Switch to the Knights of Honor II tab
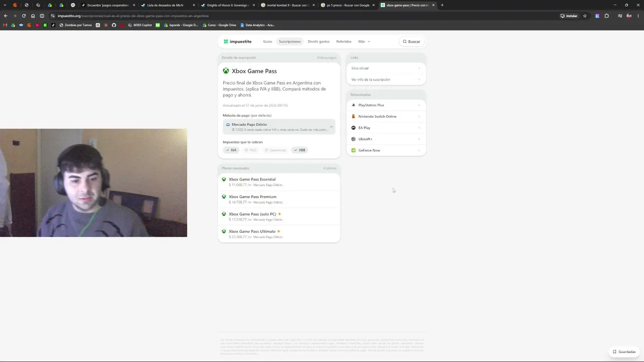This screenshot has width=644, height=362. click(x=228, y=5)
